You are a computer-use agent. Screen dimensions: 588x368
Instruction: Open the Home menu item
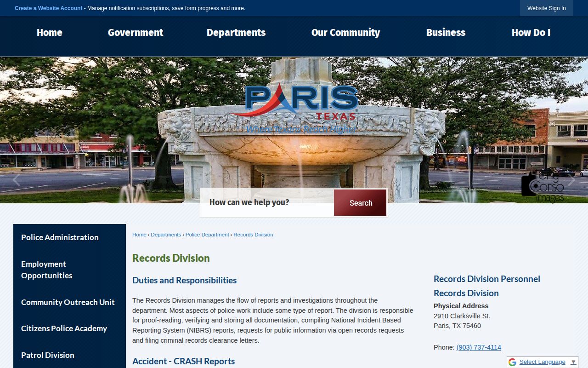[x=50, y=33]
